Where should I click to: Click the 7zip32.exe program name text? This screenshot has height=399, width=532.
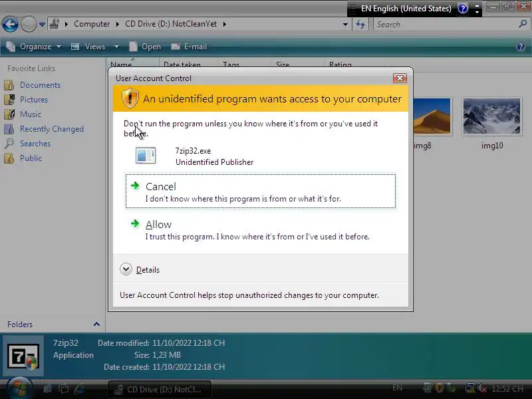pos(193,151)
